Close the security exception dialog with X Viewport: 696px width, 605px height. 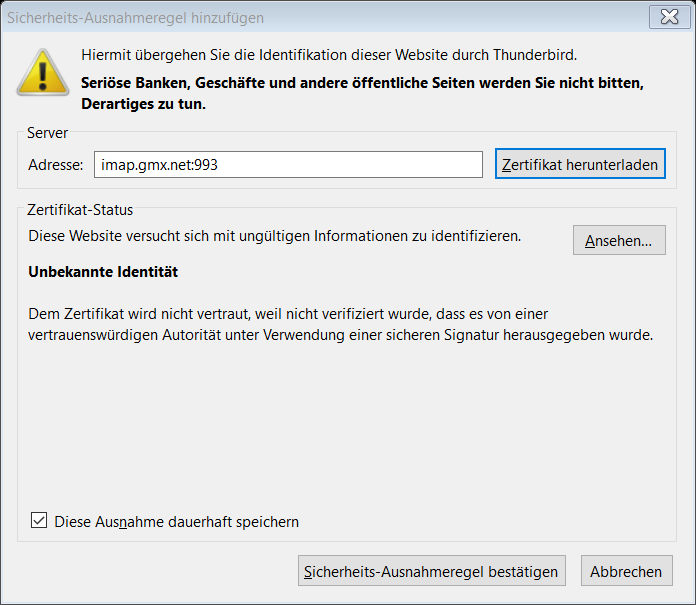(x=669, y=17)
